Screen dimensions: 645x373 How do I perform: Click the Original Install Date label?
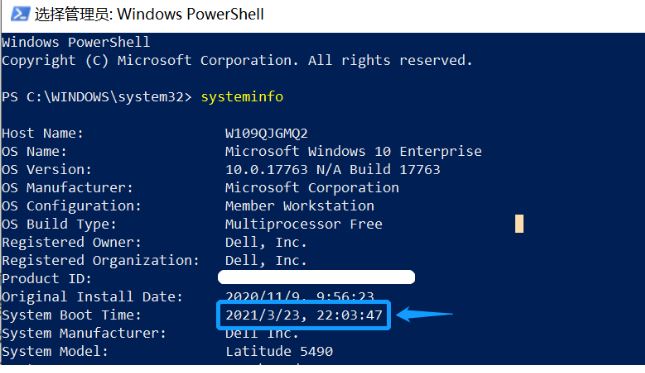click(92, 297)
